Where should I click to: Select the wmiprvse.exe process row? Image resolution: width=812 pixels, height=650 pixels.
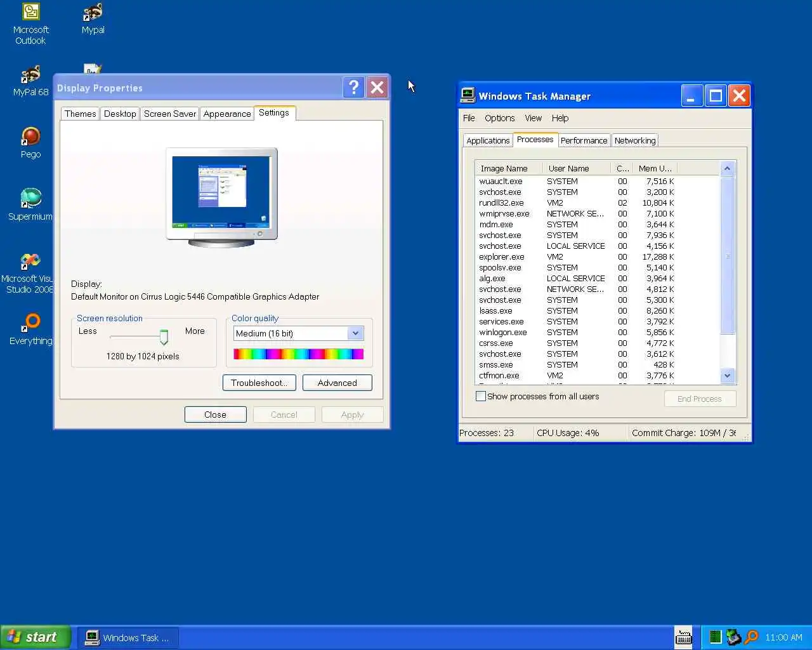(598, 214)
